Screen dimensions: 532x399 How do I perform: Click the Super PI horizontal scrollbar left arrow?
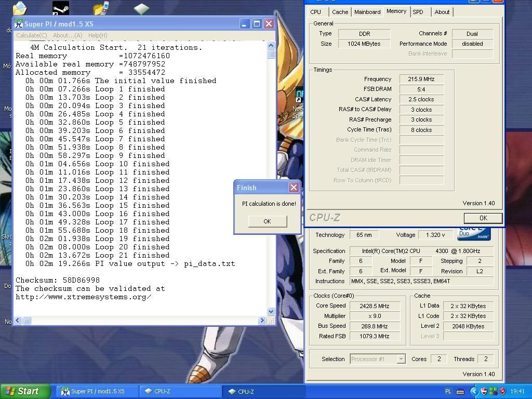18,320
